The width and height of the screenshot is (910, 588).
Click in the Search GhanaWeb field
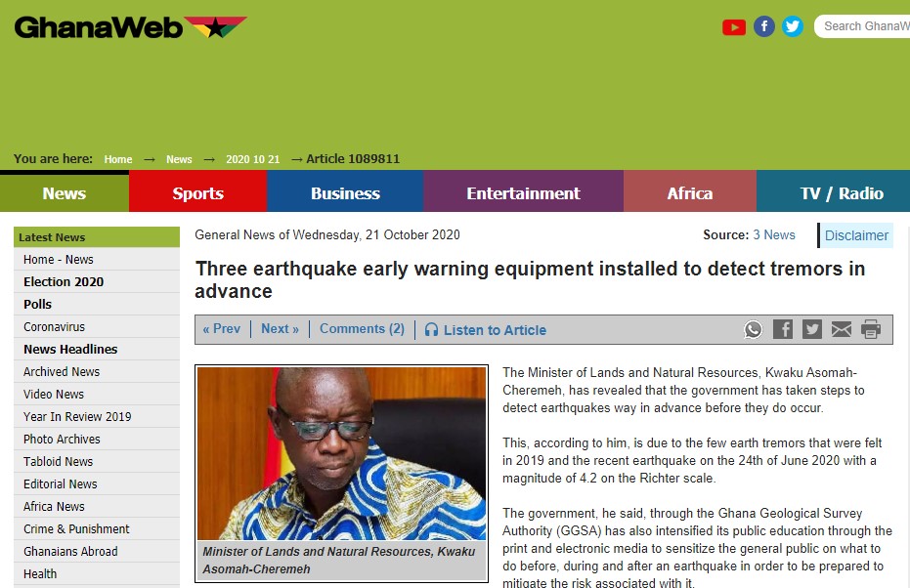(x=862, y=26)
